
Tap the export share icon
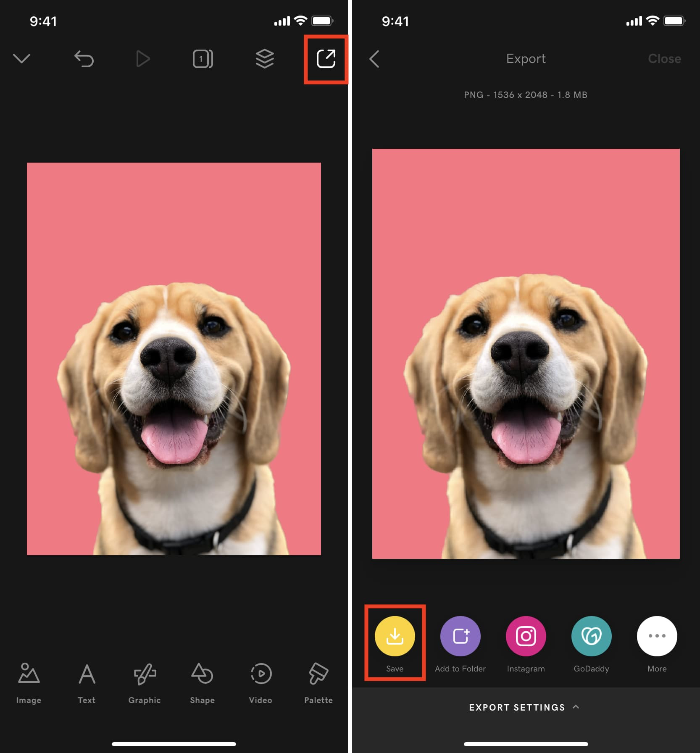tap(326, 59)
